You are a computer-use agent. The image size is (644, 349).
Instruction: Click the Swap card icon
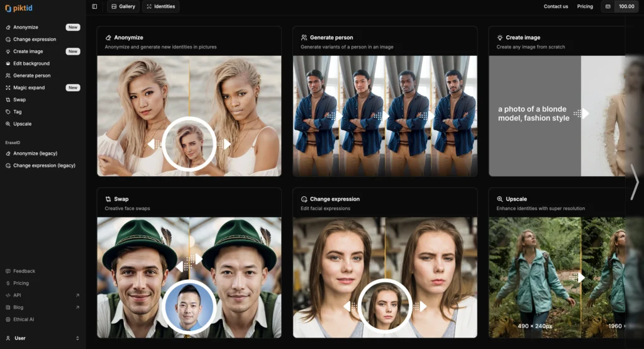108,199
